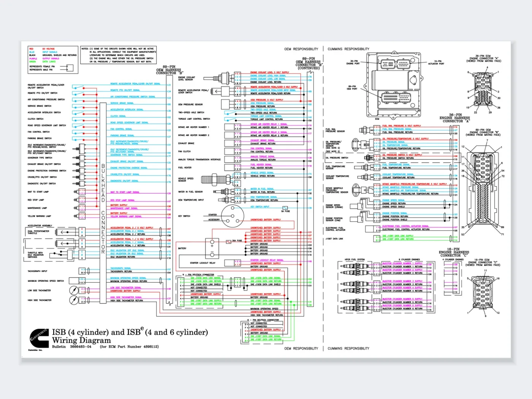Image resolution: width=532 pixels, height=399 pixels.
Task: Click the "STARTER LOCKOUT RELAY" label
Action: pyautogui.click(x=203, y=263)
